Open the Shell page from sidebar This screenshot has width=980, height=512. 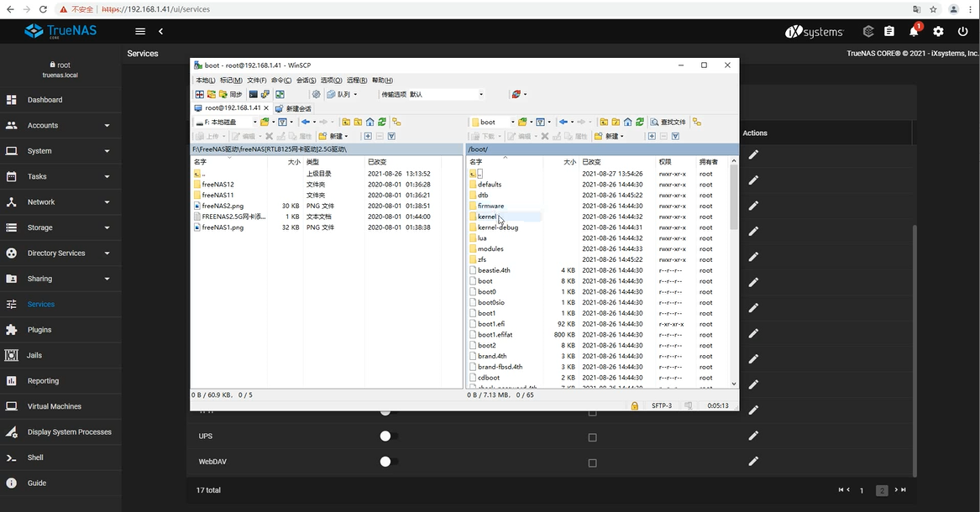(35, 457)
